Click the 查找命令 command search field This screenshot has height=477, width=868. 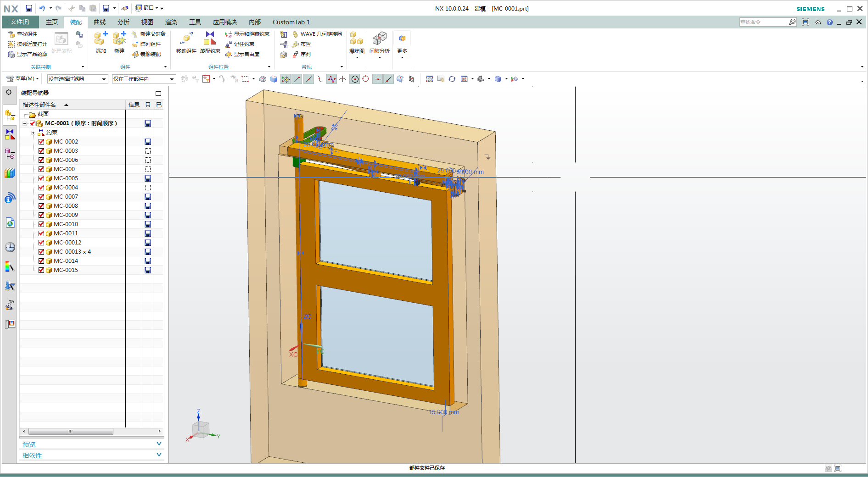point(763,22)
